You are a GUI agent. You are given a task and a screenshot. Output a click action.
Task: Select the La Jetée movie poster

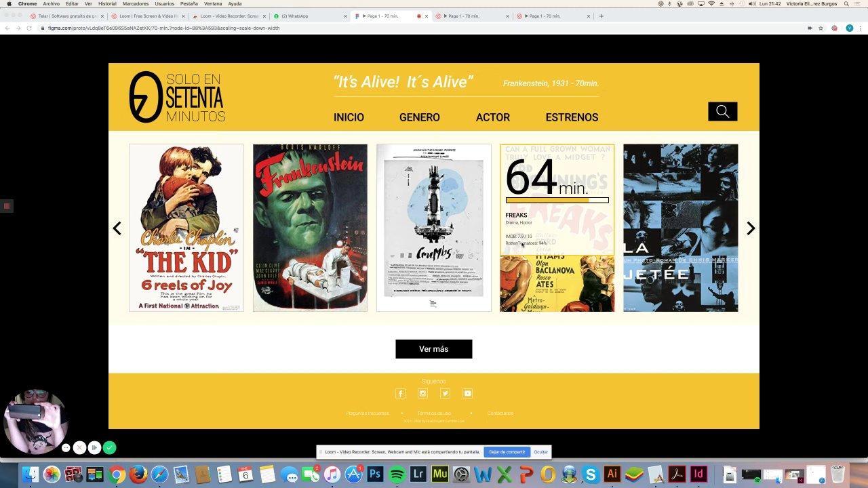point(681,228)
